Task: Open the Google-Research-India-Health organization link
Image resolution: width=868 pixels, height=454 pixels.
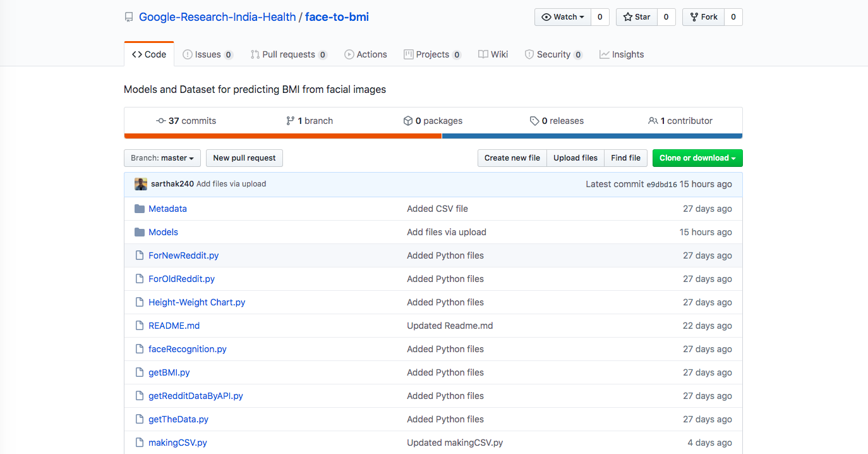Action: [x=217, y=17]
